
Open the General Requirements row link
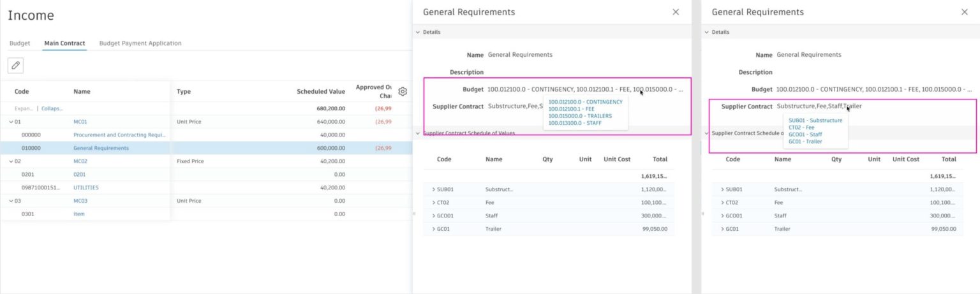point(101,148)
